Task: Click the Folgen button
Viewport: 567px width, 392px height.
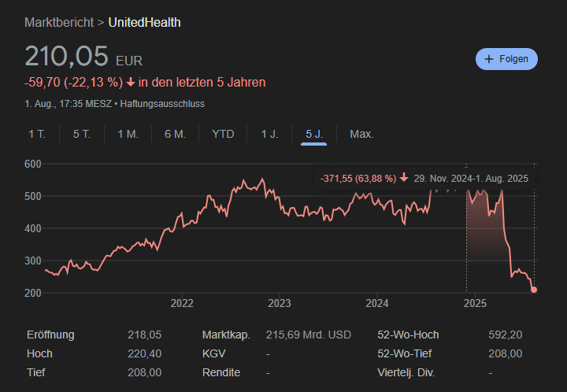Action: point(506,59)
